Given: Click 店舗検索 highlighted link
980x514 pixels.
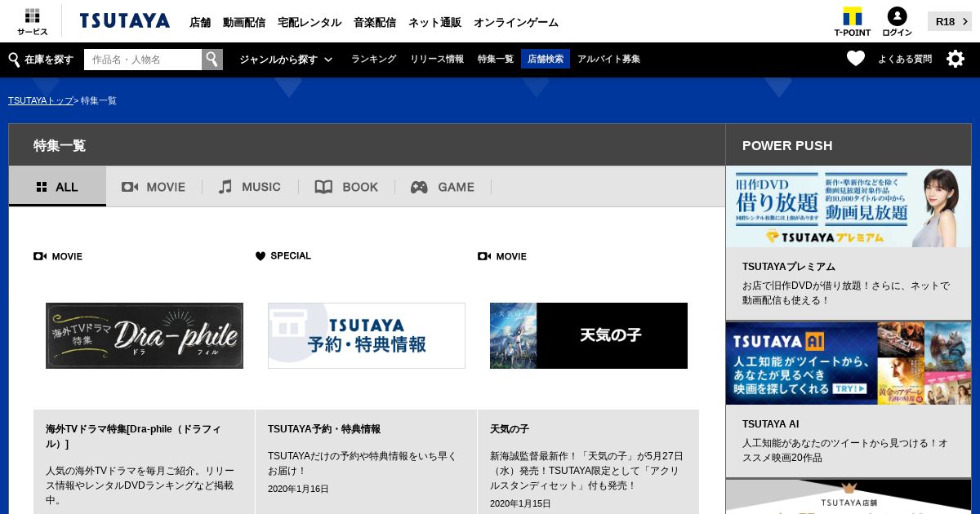Looking at the screenshot, I should pos(546,59).
